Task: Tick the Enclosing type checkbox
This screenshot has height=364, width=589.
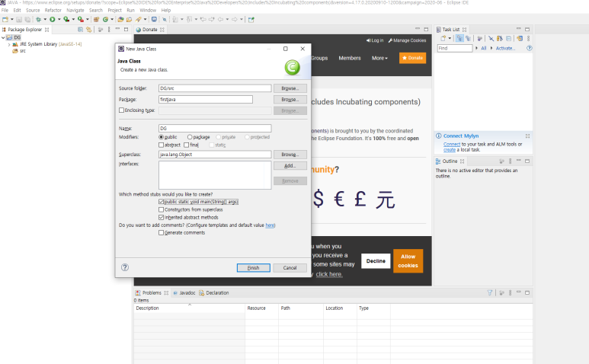Action: point(121,110)
